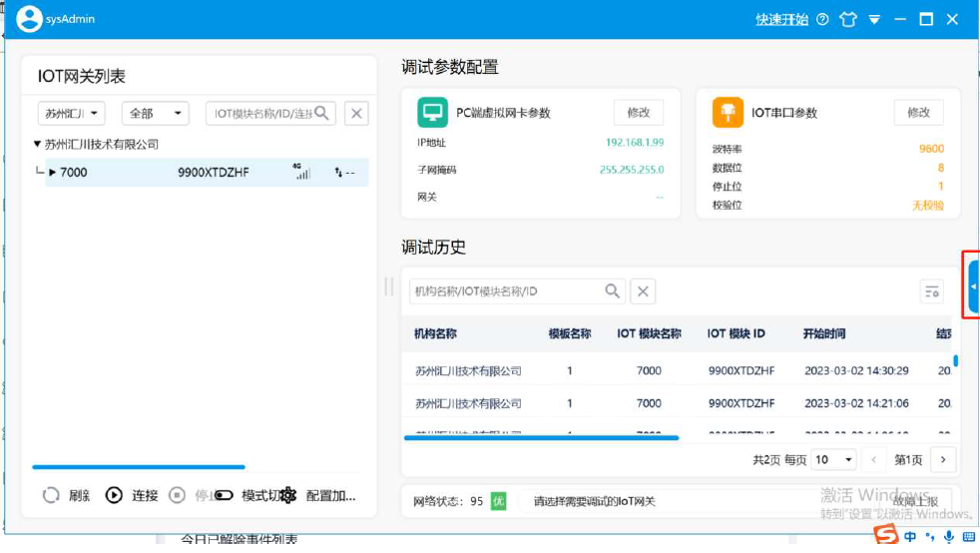Click the 故障上报 fault report button
Image resolution: width=980 pixels, height=553 pixels.
tap(915, 501)
